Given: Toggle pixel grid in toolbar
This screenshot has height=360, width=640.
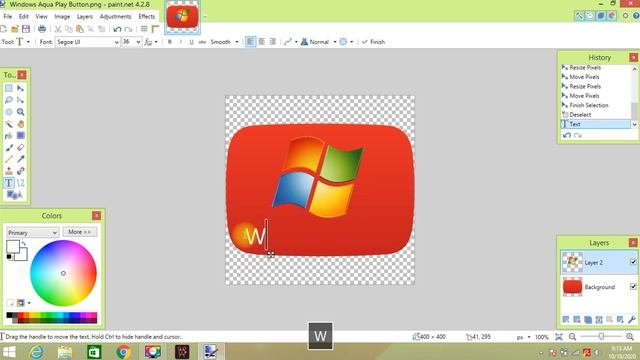Looking at the screenshot, I should tap(144, 29).
